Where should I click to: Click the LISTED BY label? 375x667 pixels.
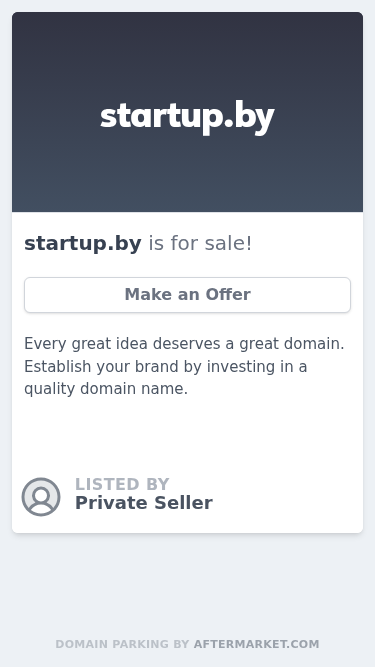coord(122,484)
